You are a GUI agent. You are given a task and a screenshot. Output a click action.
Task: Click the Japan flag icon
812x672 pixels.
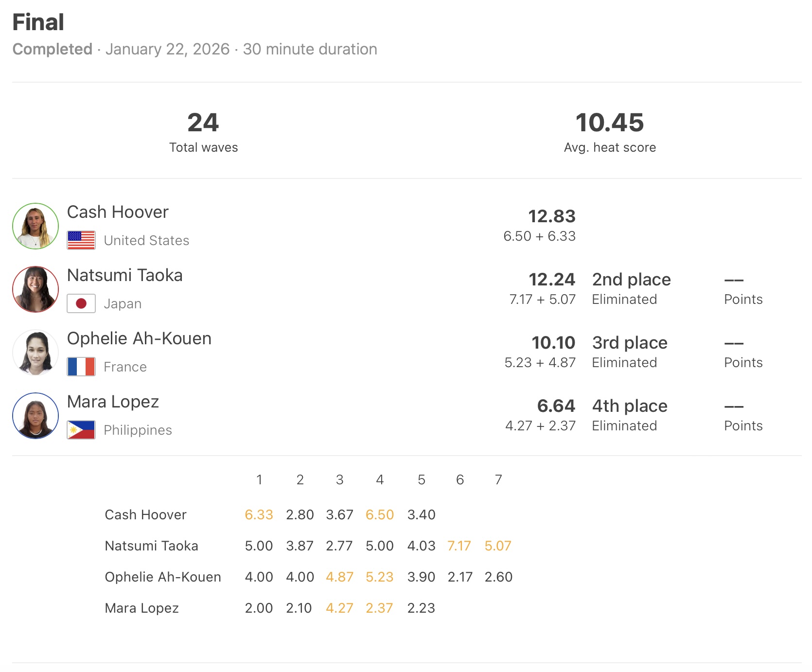coord(81,303)
